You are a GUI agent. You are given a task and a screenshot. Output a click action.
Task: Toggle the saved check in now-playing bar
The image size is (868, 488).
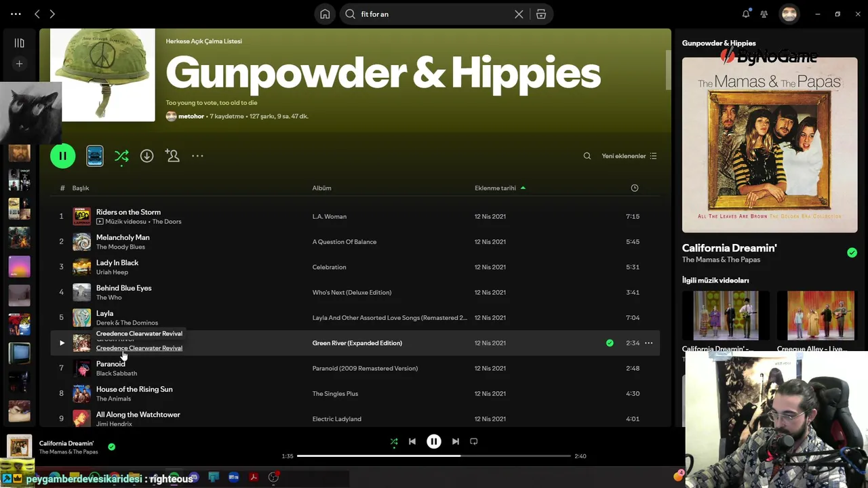[111, 447]
